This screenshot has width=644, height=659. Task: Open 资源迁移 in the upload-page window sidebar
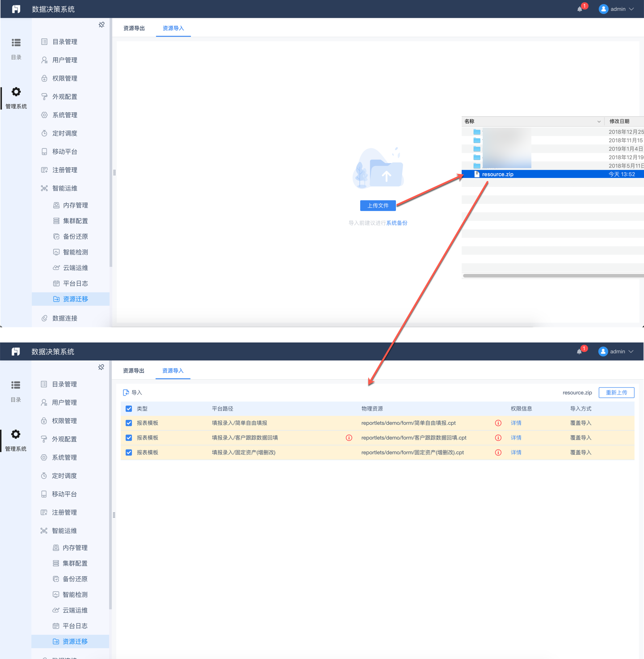[x=71, y=299]
